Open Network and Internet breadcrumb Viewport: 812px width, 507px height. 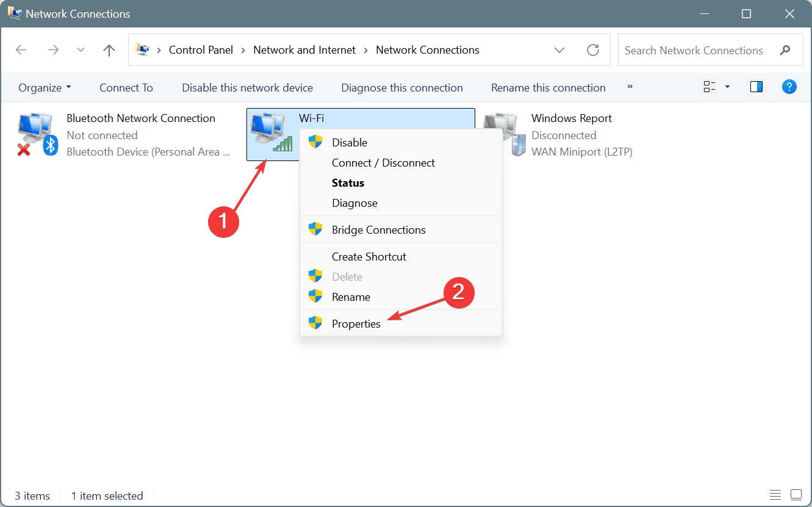pyautogui.click(x=304, y=50)
